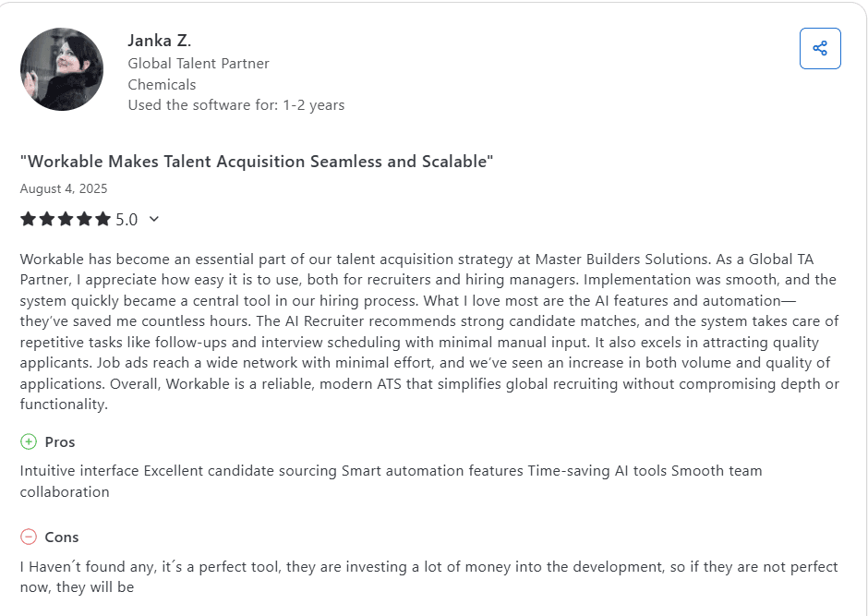Open Janka Z.'s reviewer profile
This screenshot has height=616, width=868.
tap(159, 40)
